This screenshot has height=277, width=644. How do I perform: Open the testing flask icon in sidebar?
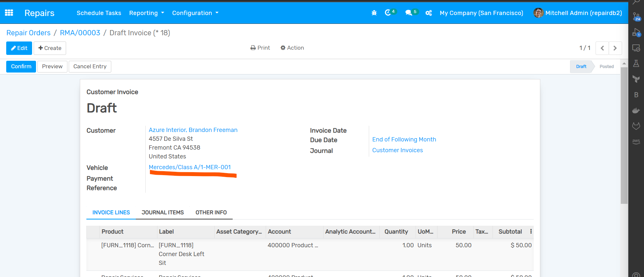[x=636, y=63]
